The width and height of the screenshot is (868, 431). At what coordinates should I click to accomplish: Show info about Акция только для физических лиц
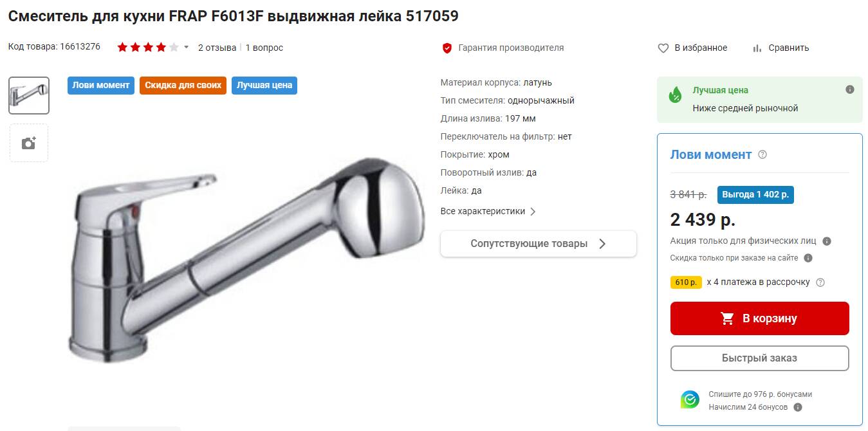coord(827,241)
